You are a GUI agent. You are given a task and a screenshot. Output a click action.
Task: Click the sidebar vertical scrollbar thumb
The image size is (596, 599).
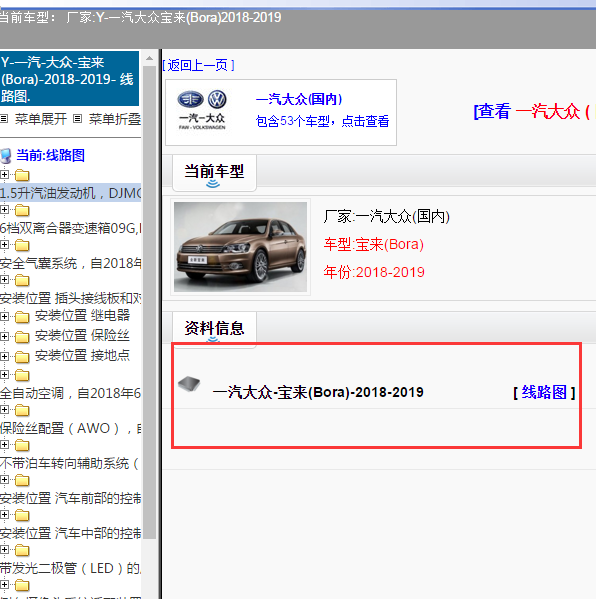[x=149, y=302]
